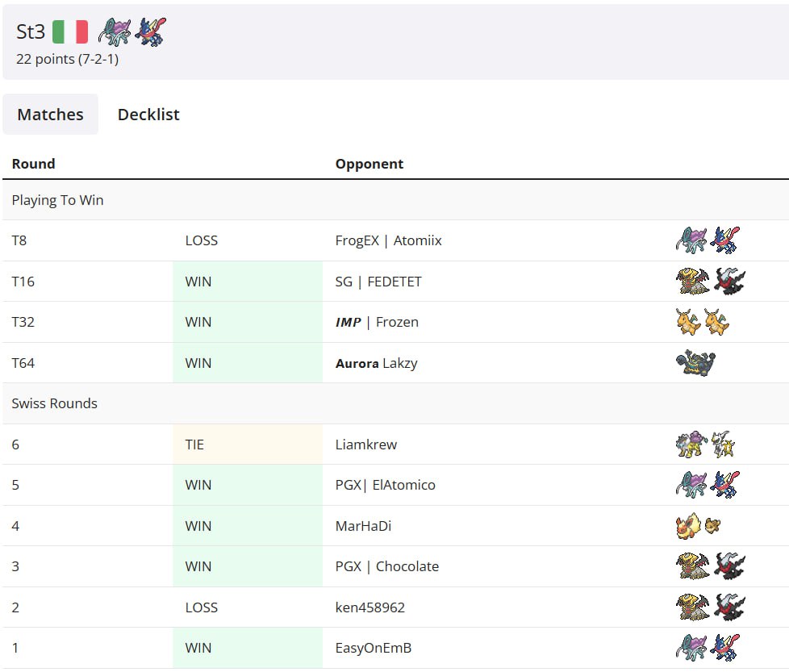
Task: Open opponent FrogEX | Atomiix
Action: click(389, 240)
